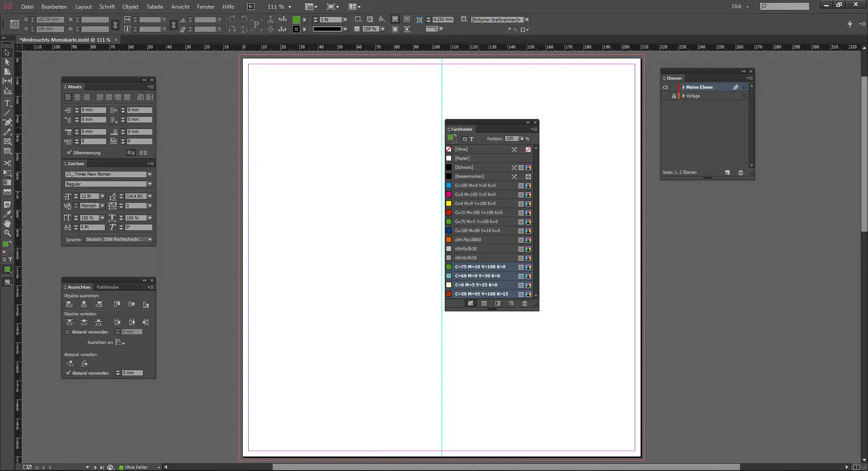Select the Zoom magnifier tool
The width and height of the screenshot is (868, 471).
coord(7,233)
